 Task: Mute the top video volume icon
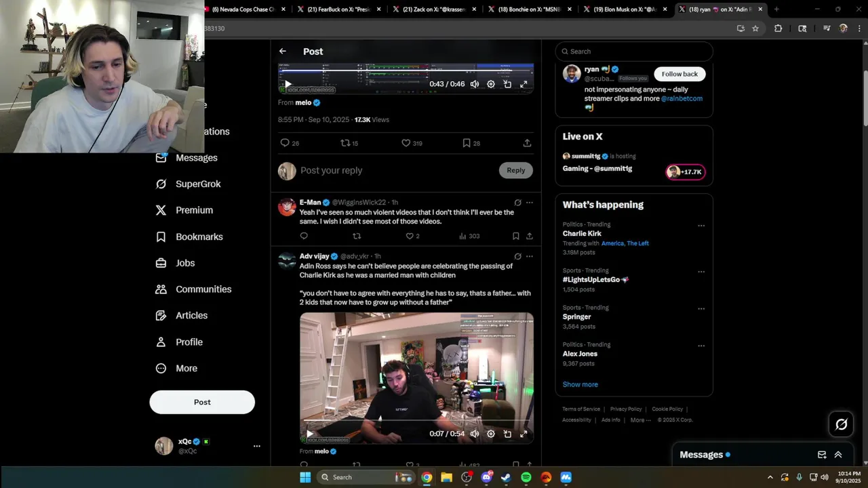[x=475, y=84]
